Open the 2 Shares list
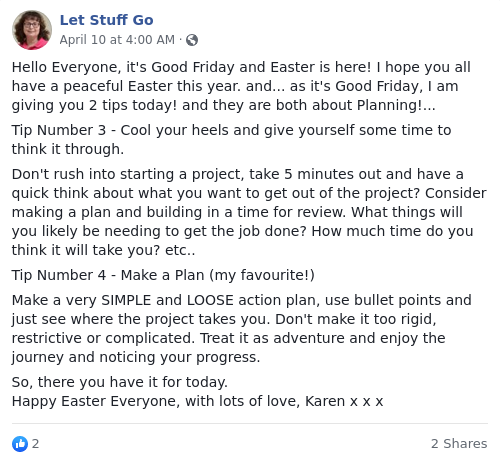 459,444
